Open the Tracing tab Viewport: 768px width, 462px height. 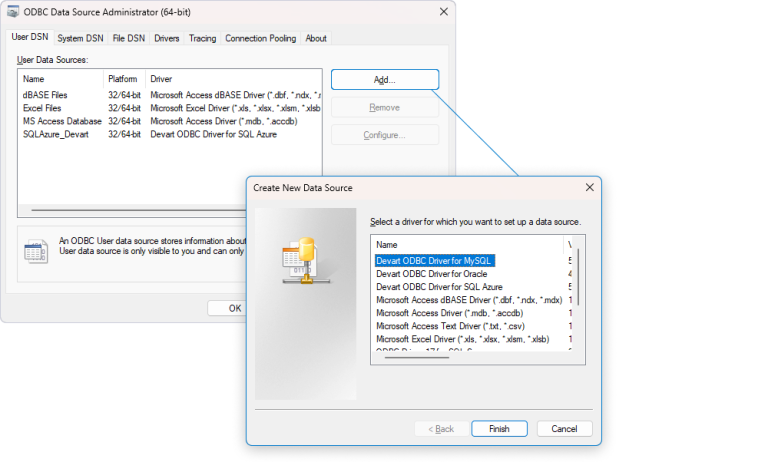coord(202,38)
